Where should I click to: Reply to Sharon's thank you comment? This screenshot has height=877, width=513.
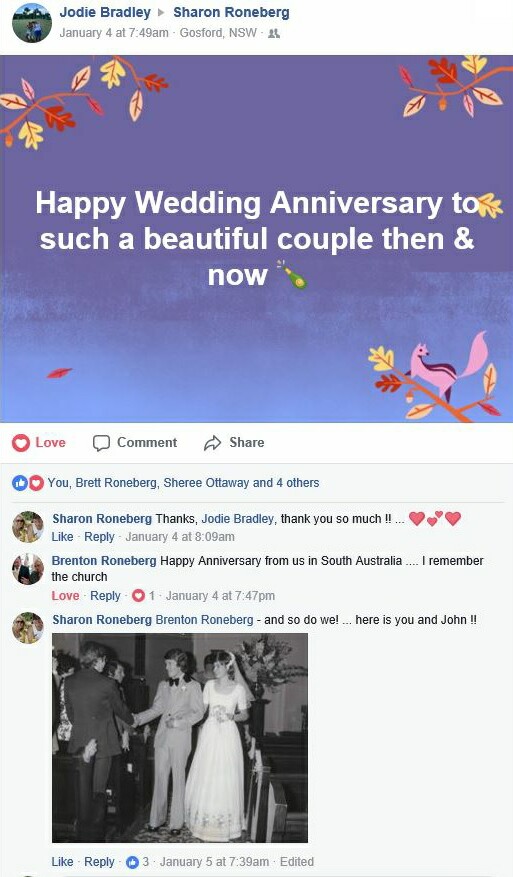(x=99, y=537)
